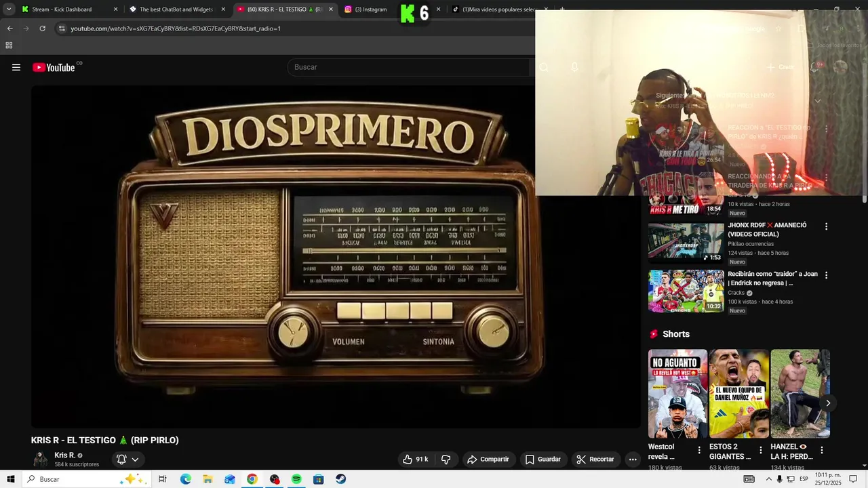Image resolution: width=868 pixels, height=488 pixels.
Task: Dislike the Kris R video
Action: coord(446,459)
